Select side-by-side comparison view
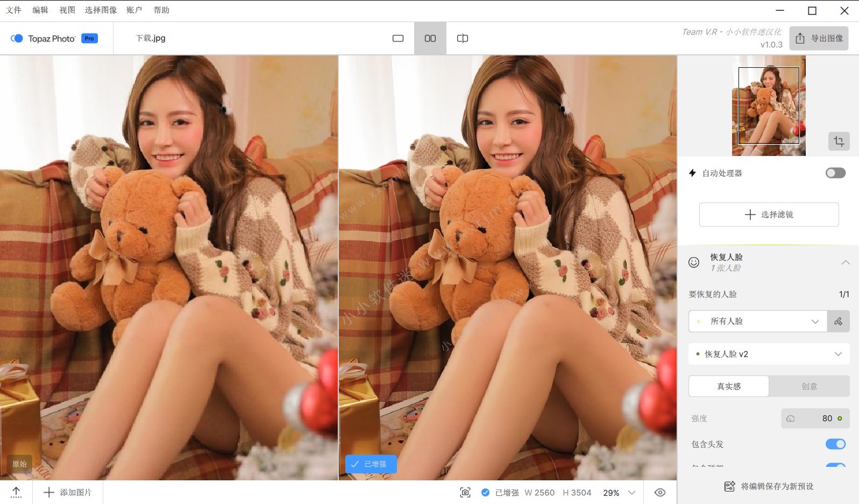 click(x=430, y=38)
